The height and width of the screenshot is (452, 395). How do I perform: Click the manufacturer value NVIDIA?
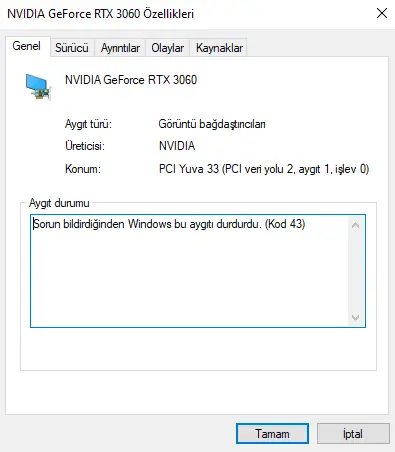pos(177,146)
